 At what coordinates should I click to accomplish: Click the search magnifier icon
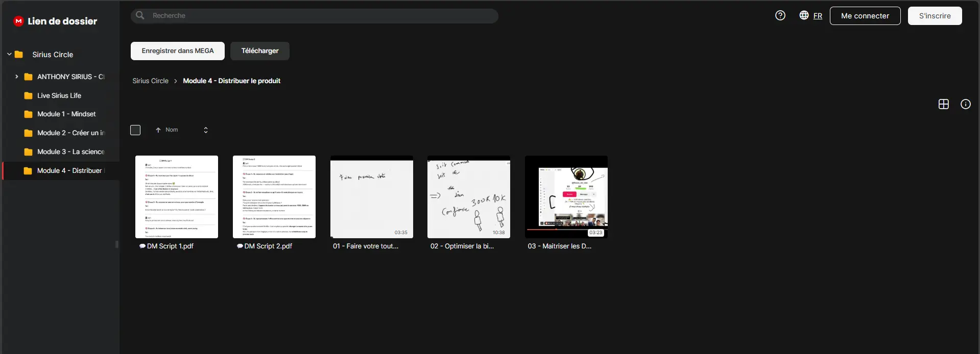(x=140, y=15)
